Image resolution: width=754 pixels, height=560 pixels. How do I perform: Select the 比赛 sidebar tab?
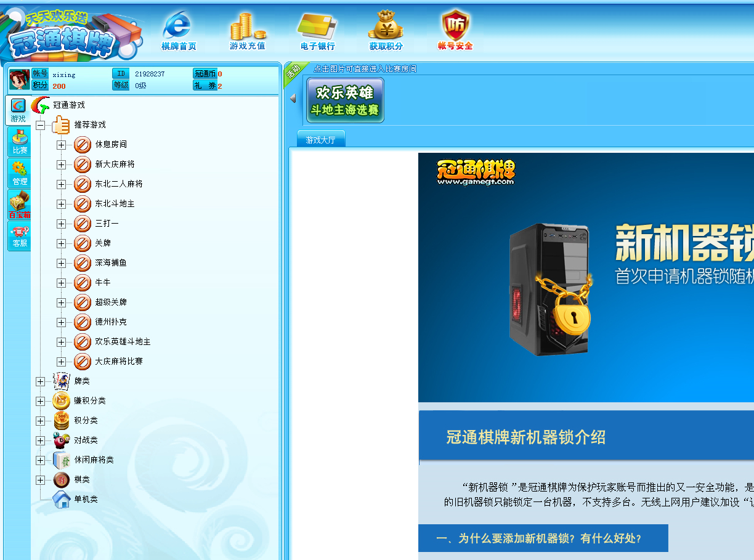[19, 142]
